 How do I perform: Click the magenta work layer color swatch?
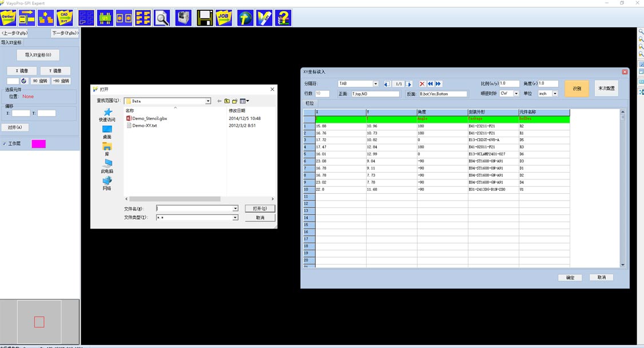(38, 144)
